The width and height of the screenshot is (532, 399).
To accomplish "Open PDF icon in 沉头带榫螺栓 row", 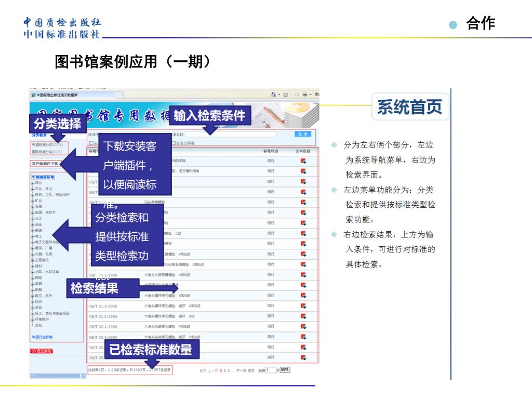I will (303, 202).
